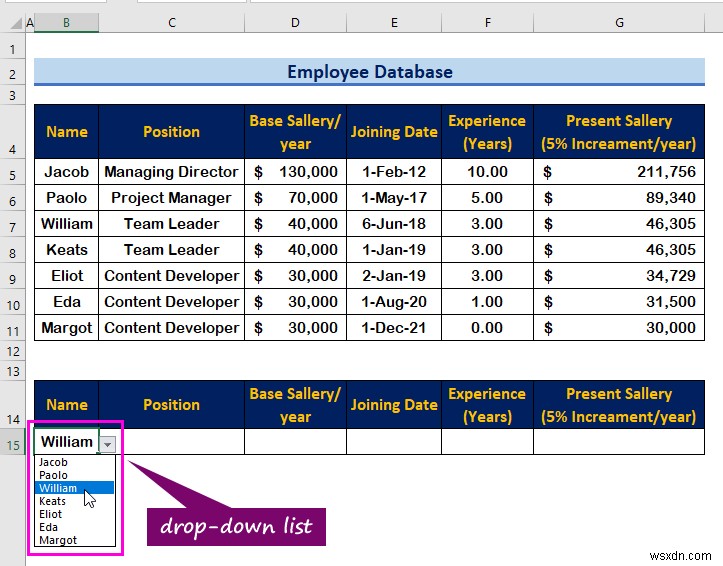
Task: Choose Jacob from the drop-down list
Action: click(x=74, y=462)
